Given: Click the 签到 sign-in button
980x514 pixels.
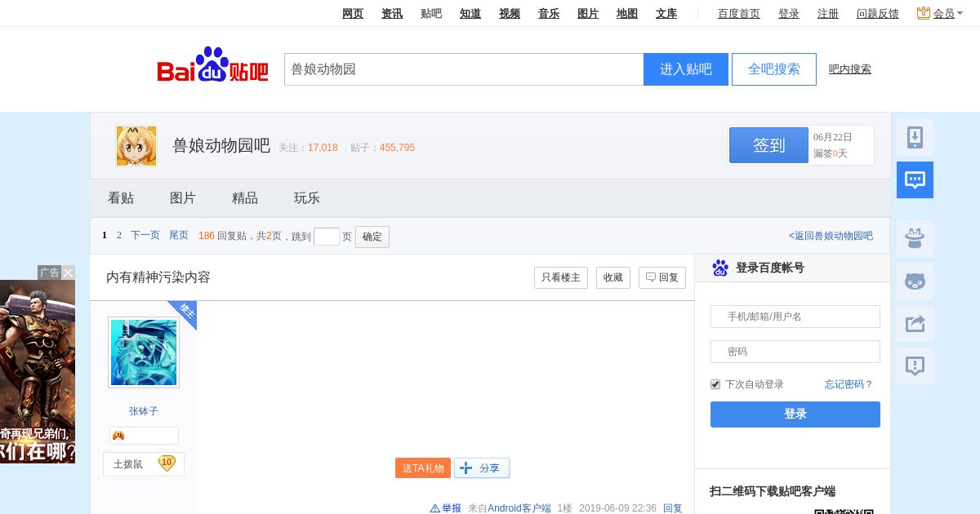Looking at the screenshot, I should tap(768, 145).
